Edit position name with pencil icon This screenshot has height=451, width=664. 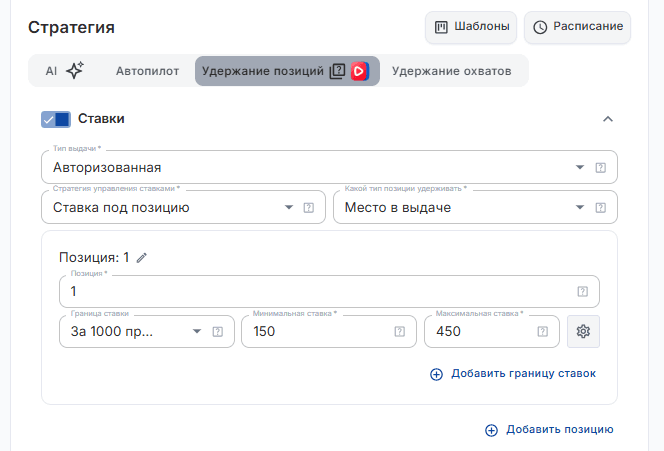pos(141,258)
